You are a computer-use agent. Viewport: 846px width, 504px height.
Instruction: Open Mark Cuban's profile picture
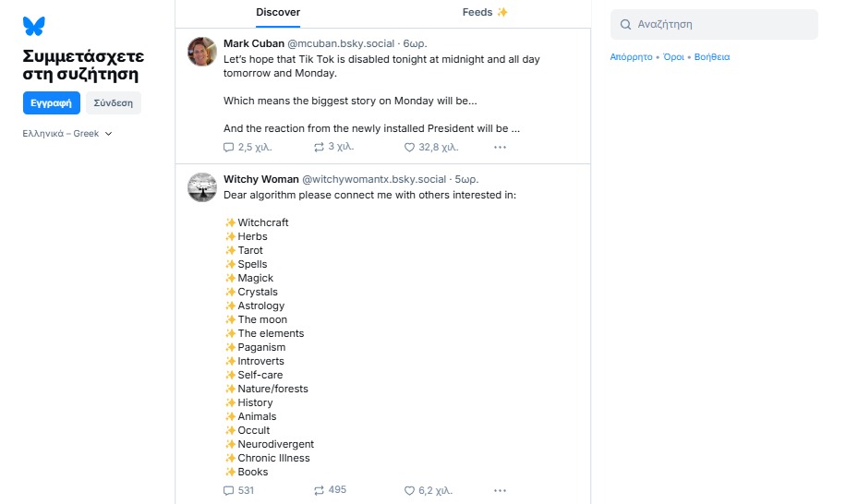[202, 52]
